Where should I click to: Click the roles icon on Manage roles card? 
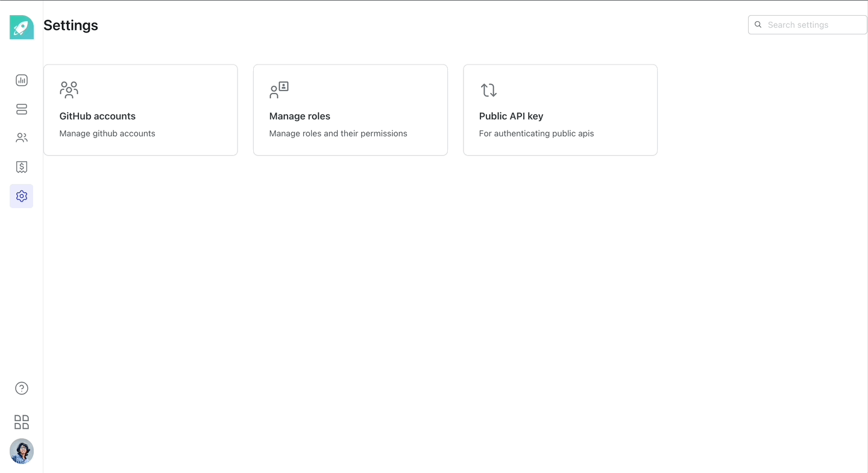click(279, 90)
